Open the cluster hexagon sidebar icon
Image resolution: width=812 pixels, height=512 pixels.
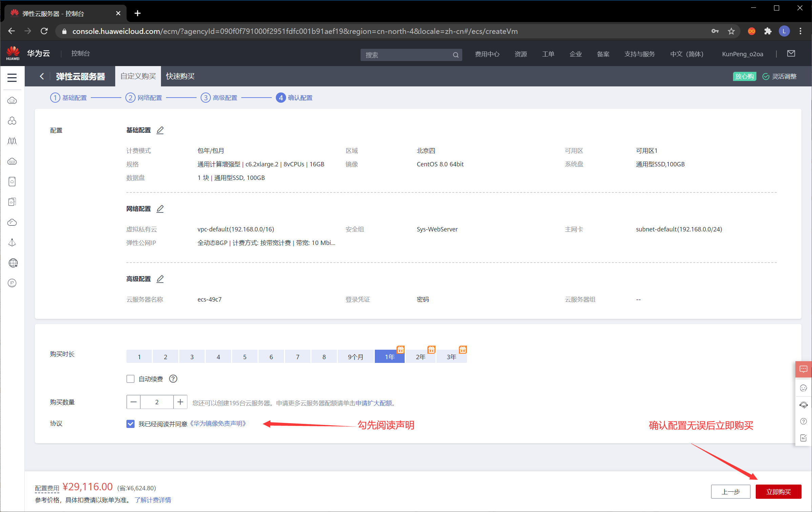click(x=12, y=121)
